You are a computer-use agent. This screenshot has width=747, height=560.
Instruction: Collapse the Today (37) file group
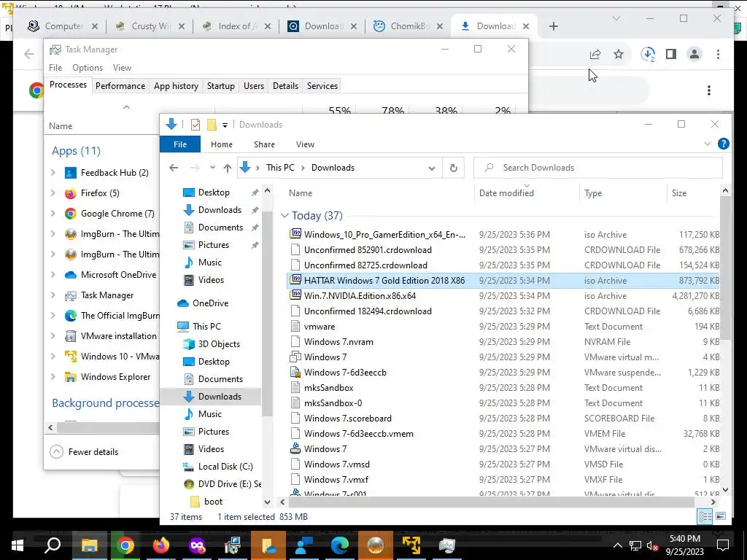[285, 216]
